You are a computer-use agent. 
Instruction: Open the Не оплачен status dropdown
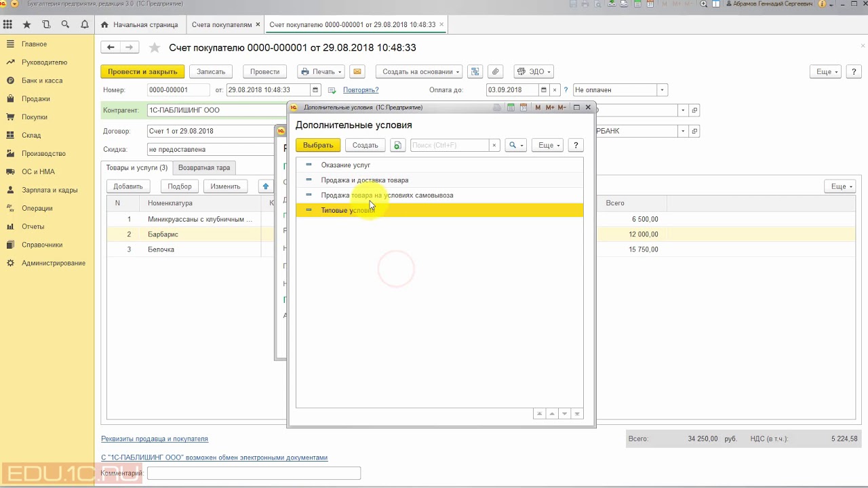(x=663, y=89)
